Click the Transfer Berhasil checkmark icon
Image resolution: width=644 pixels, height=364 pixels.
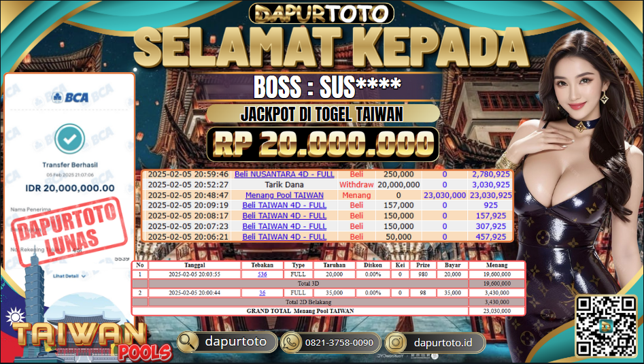click(x=70, y=139)
